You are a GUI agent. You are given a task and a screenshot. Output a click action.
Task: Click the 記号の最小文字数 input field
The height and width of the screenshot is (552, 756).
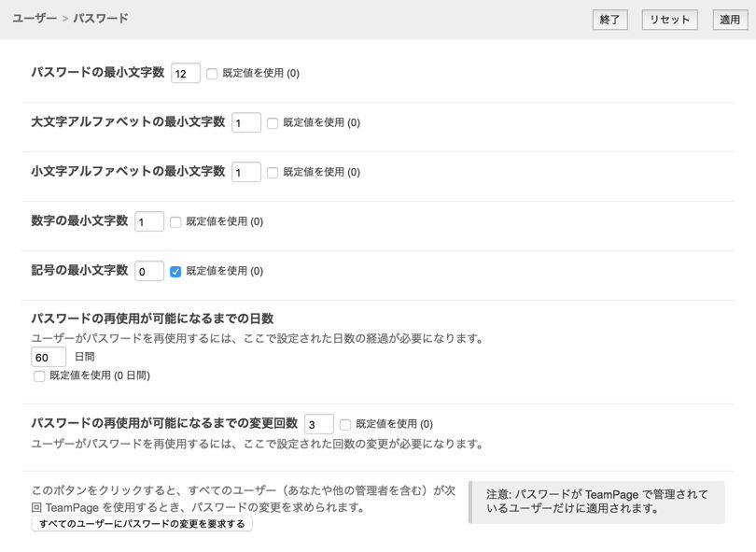[x=149, y=271]
